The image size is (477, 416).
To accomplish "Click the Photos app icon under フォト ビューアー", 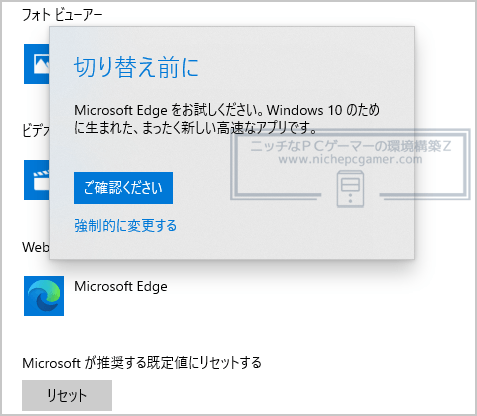I will coord(37,64).
